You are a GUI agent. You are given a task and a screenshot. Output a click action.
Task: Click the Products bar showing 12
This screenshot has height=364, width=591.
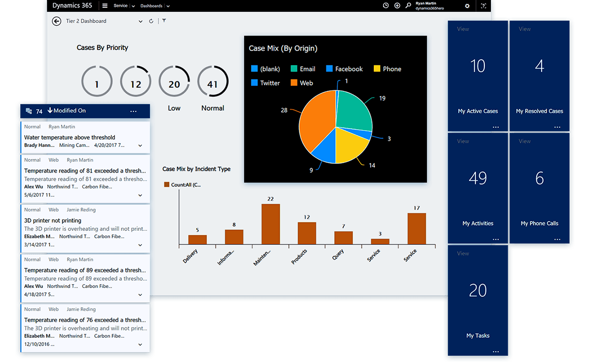tap(307, 233)
